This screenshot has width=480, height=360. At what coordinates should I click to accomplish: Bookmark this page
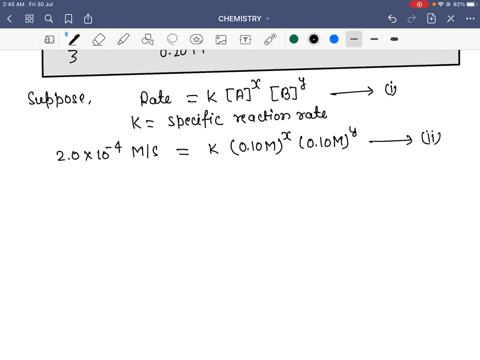pos(68,19)
